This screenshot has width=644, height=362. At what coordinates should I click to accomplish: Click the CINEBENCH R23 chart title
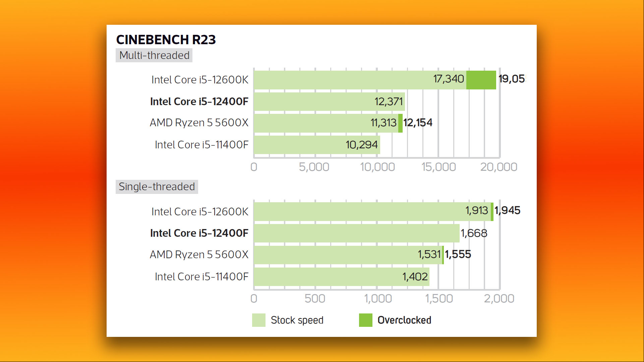tap(166, 40)
